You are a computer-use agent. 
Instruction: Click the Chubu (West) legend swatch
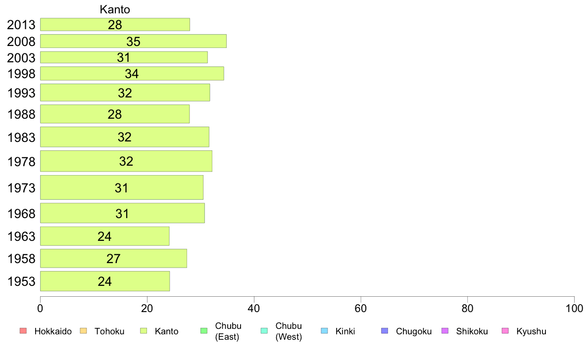point(264,331)
